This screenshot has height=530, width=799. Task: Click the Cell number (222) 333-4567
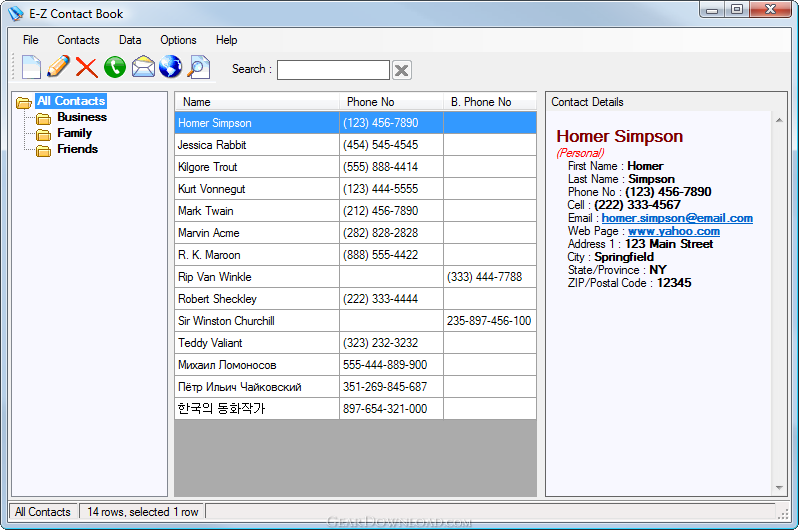click(637, 205)
